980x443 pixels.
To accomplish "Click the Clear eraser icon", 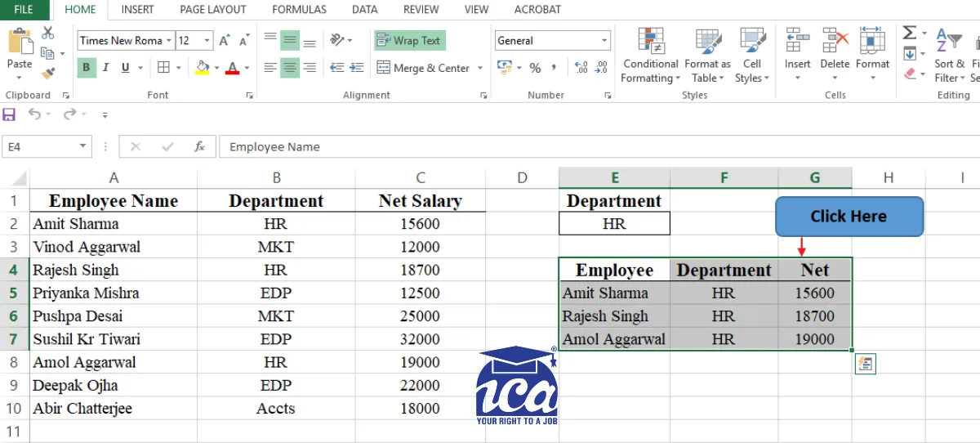I will coord(910,74).
